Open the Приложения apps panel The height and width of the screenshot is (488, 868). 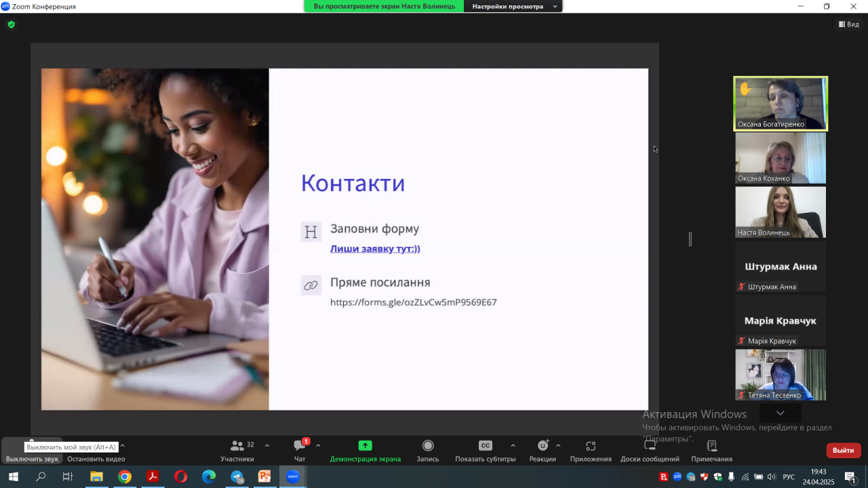point(591,451)
